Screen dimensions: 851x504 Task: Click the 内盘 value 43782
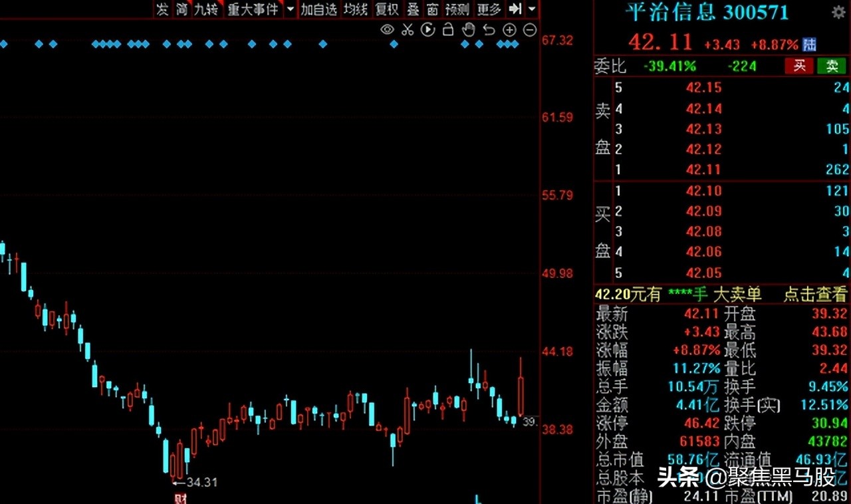(827, 441)
